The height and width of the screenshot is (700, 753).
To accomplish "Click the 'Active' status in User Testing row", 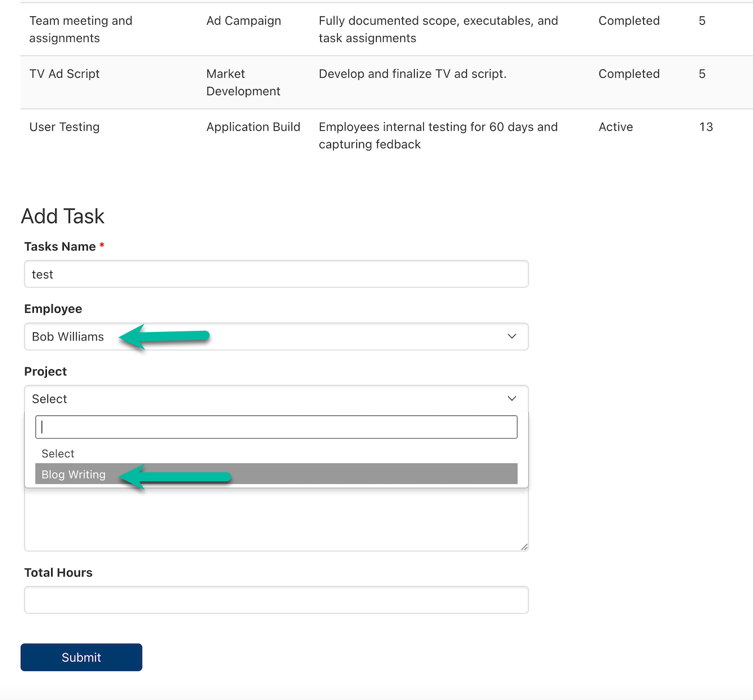I will click(x=615, y=127).
